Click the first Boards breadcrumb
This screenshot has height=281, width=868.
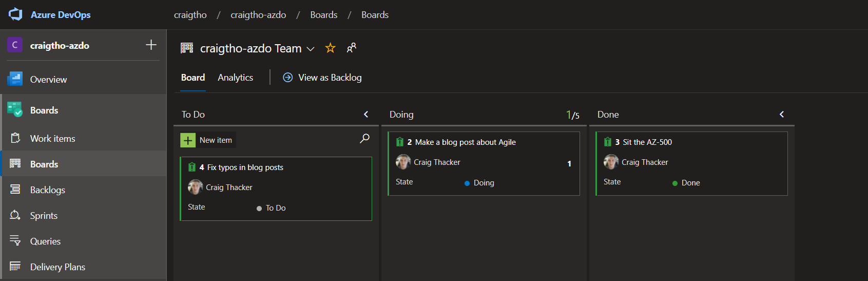(x=324, y=15)
